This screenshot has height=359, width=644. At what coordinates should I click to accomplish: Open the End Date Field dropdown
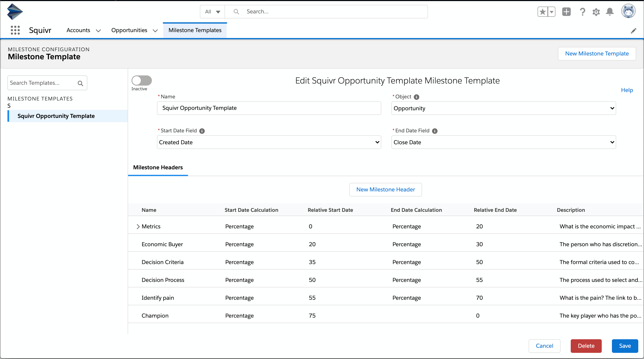(504, 142)
